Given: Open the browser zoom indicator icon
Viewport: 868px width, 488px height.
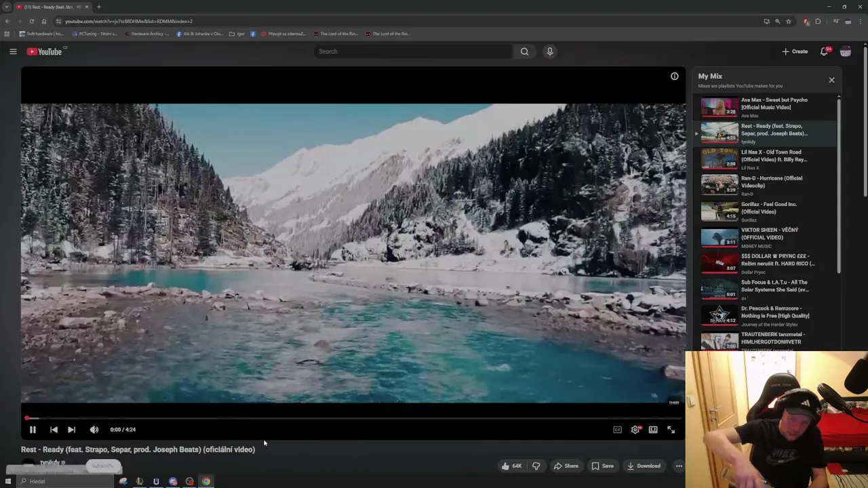Looking at the screenshot, I should tap(777, 21).
